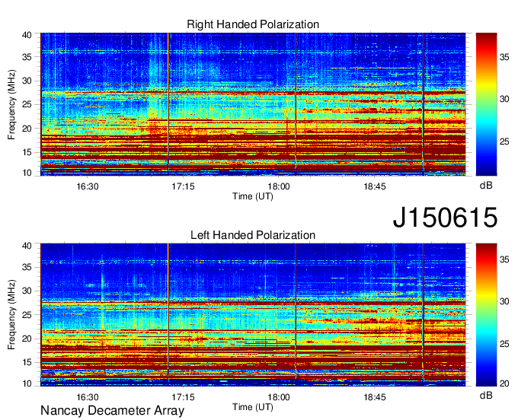Screen dimensions: 518x420
Task: Click the 'Frequency (MHz)' label of upper plot
Action: pyautogui.click(x=11, y=104)
